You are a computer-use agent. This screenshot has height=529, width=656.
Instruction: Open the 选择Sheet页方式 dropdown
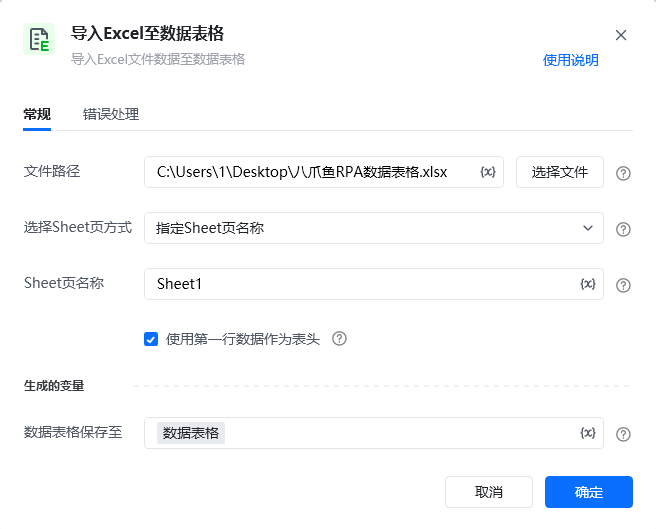374,228
